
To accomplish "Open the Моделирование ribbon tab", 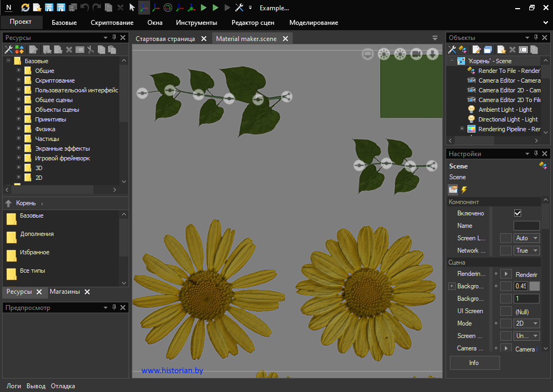I will [314, 23].
